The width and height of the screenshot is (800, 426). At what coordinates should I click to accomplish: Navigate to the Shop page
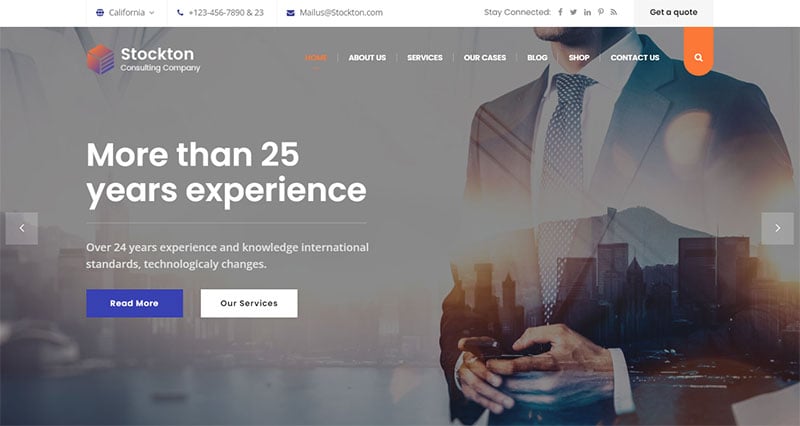point(579,58)
